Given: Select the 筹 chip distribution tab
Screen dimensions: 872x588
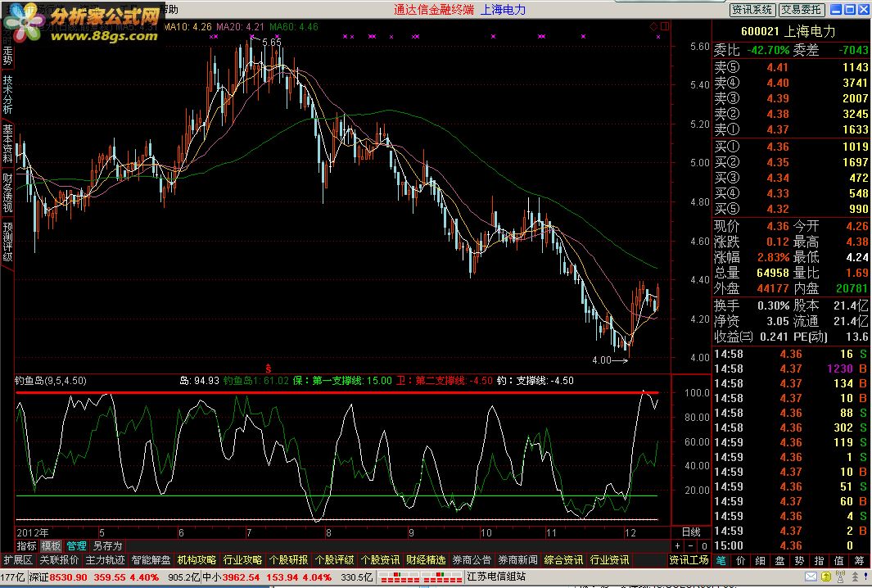Looking at the screenshot, I should click(x=859, y=561).
